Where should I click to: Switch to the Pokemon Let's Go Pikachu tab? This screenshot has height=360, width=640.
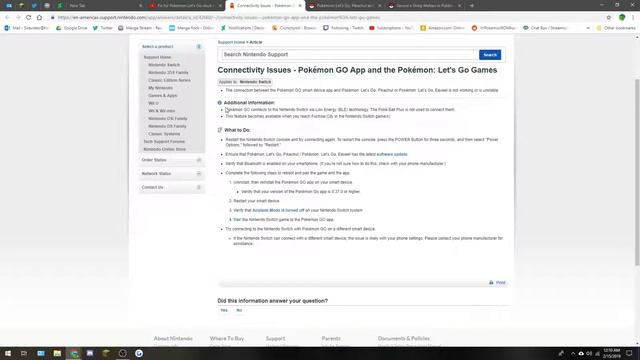345,6
